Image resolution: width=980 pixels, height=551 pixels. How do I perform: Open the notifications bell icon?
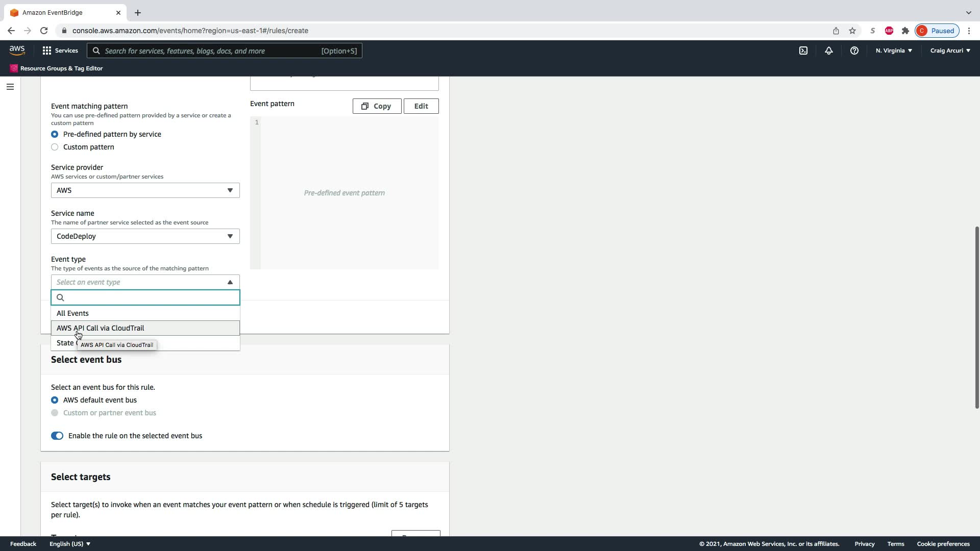click(x=828, y=51)
